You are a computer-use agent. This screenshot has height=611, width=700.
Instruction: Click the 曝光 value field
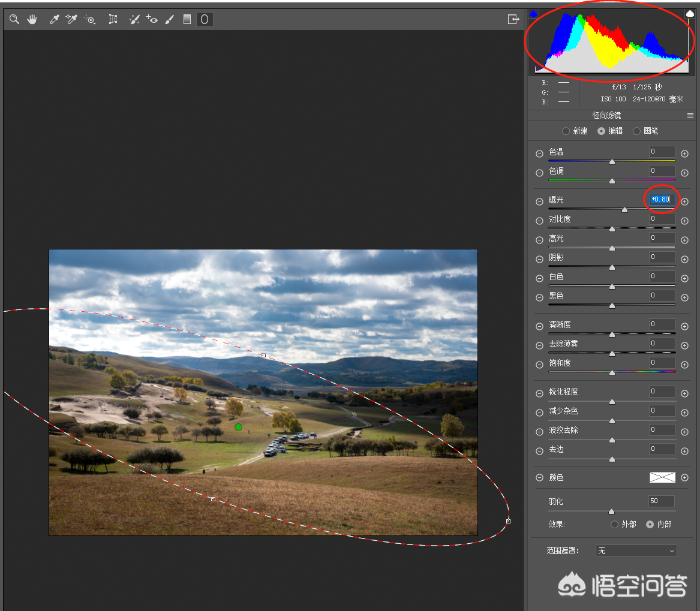(662, 199)
